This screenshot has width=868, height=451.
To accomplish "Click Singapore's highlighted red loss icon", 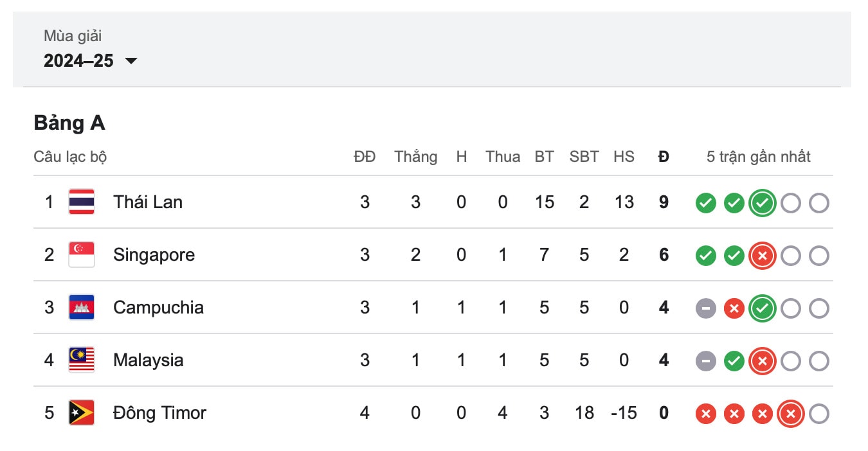I will click(x=762, y=256).
